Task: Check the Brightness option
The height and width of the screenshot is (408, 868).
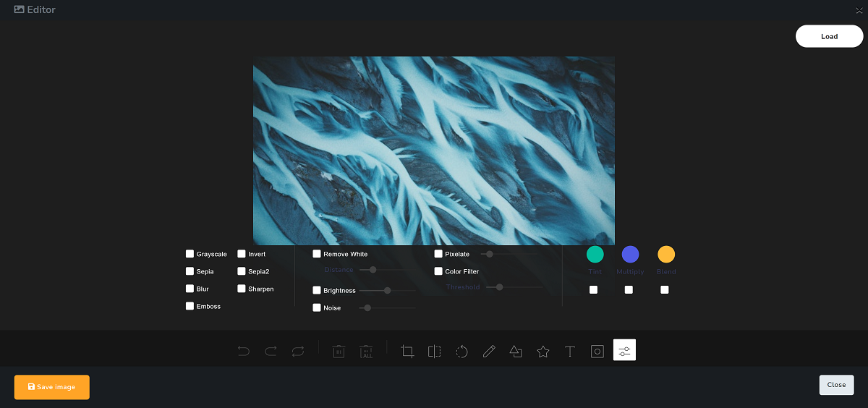Action: pos(317,290)
